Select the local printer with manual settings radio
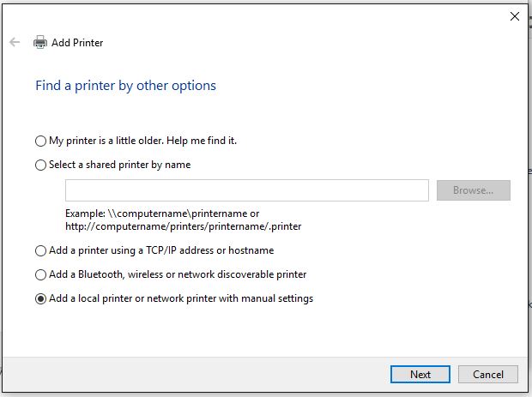 click(x=40, y=298)
